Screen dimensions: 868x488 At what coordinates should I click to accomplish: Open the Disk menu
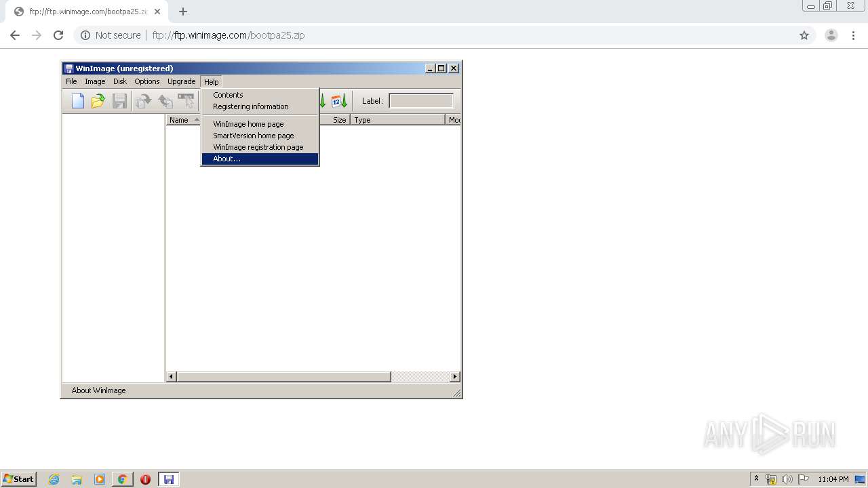120,81
